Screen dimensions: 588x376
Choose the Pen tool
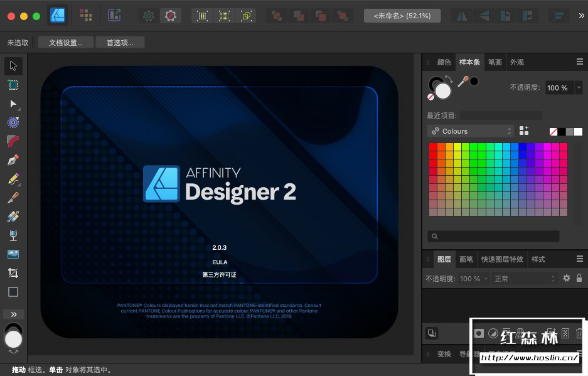click(x=13, y=160)
